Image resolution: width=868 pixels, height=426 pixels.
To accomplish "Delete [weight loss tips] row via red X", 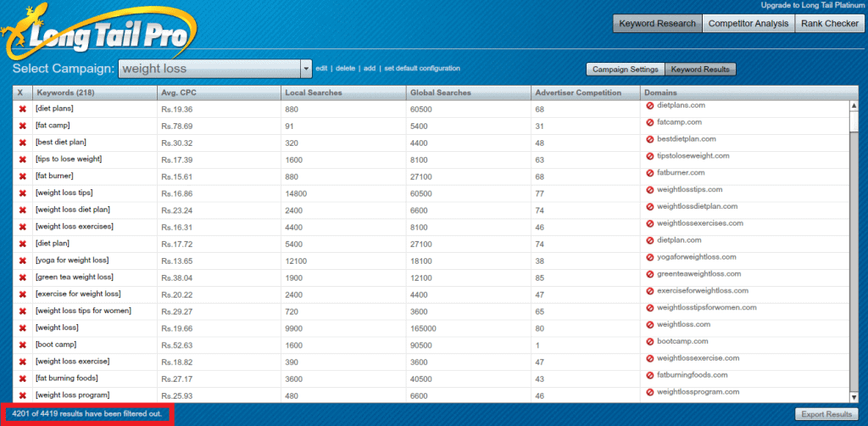I will point(23,193).
